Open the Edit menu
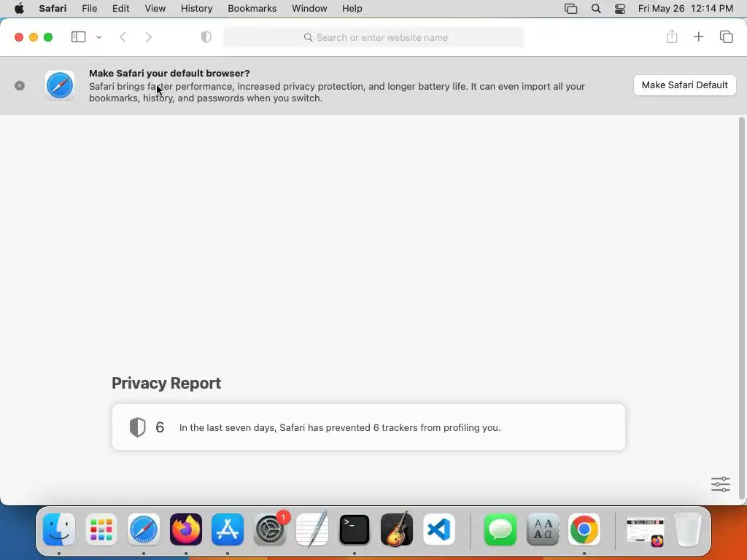Image resolution: width=747 pixels, height=560 pixels. 120,9
